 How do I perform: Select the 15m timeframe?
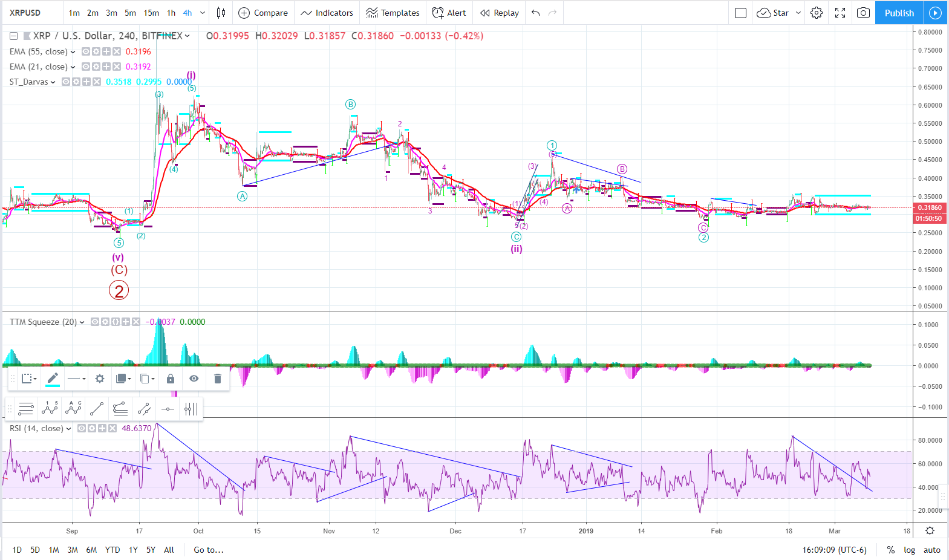[151, 13]
